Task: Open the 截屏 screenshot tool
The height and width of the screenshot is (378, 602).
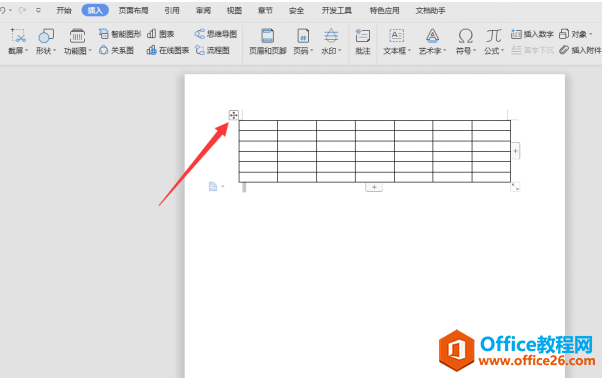Action: [x=18, y=41]
